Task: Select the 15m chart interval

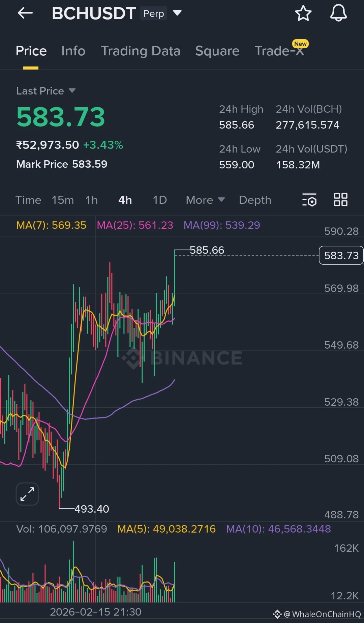Action: click(63, 200)
